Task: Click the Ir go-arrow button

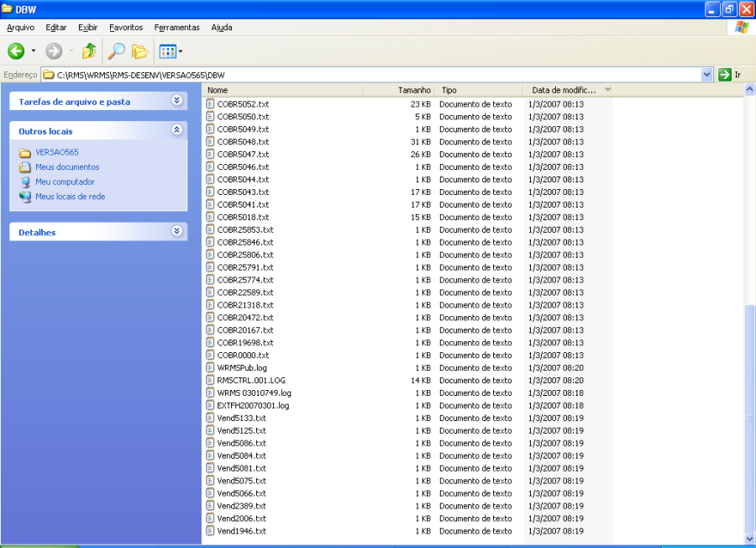Action: coord(725,75)
